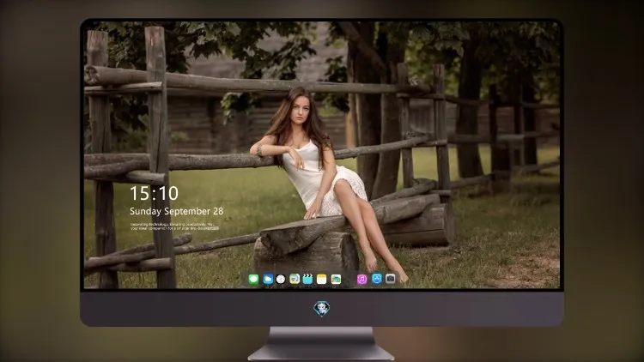Screen dimensions: 644x362
Task: Click the 15:10 clock widget
Action: point(154,193)
